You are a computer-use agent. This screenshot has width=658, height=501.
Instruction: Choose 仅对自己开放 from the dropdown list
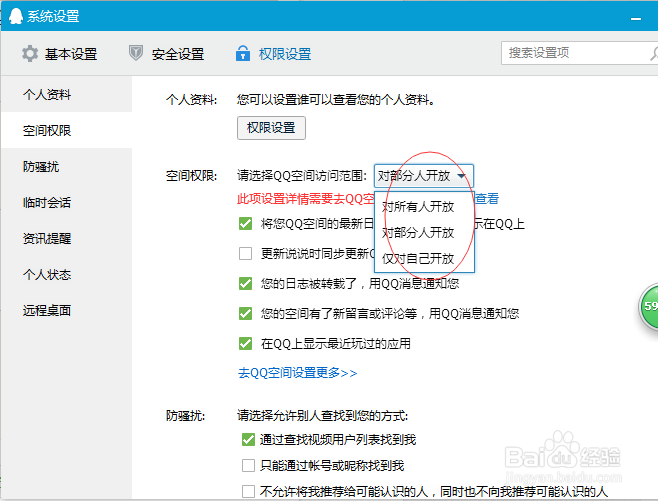tap(424, 258)
